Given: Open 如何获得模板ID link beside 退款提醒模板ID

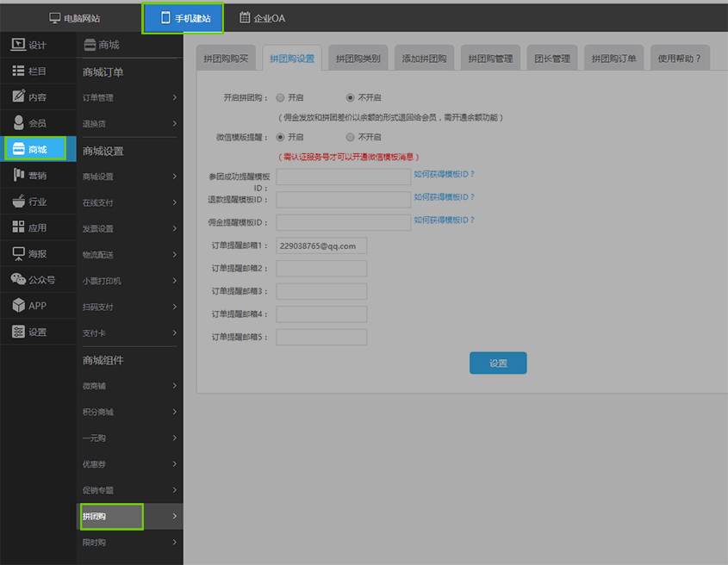Looking at the screenshot, I should (444, 197).
